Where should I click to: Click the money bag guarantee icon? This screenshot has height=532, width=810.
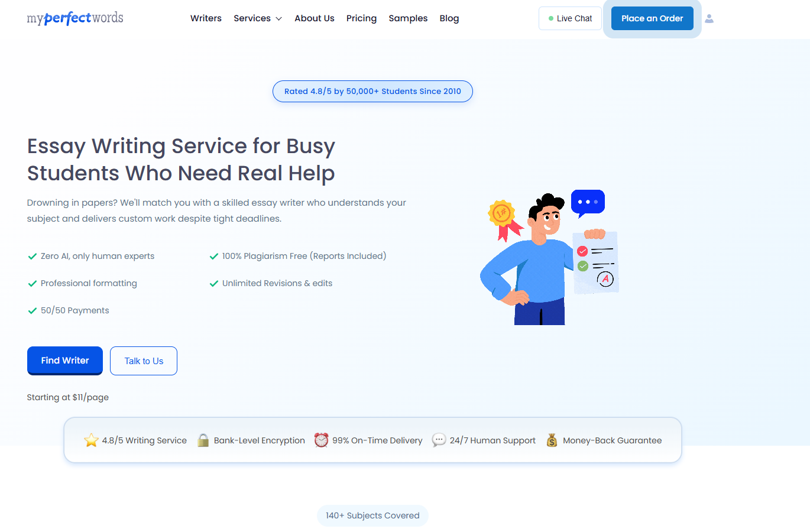552,440
